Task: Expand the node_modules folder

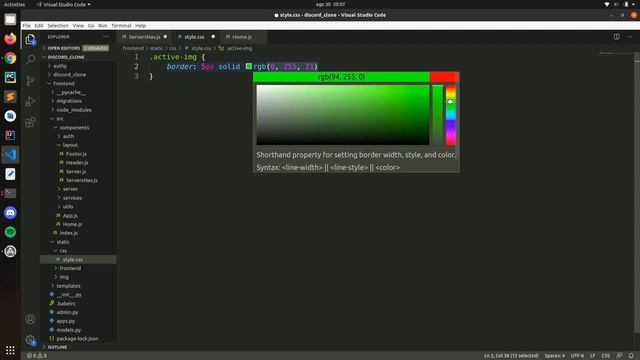Action: 74,110
